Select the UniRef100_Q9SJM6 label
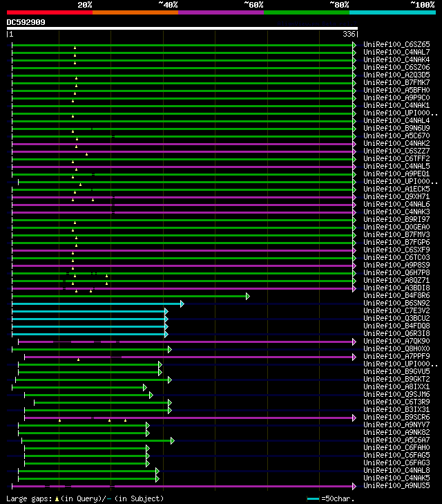The image size is (442, 504). pos(396,394)
